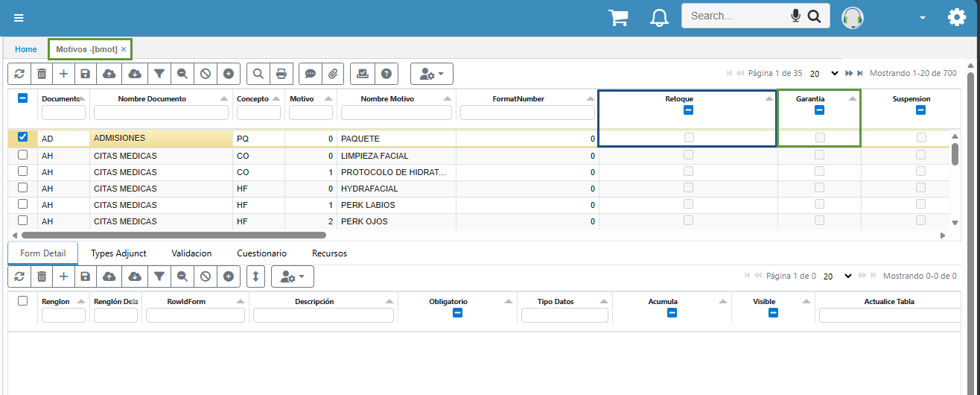The image size is (980, 395).
Task: Click the Nombre Motivo filter field
Action: [396, 113]
